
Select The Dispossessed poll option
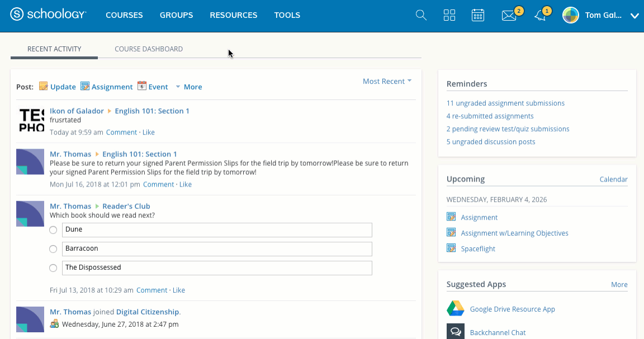(53, 268)
